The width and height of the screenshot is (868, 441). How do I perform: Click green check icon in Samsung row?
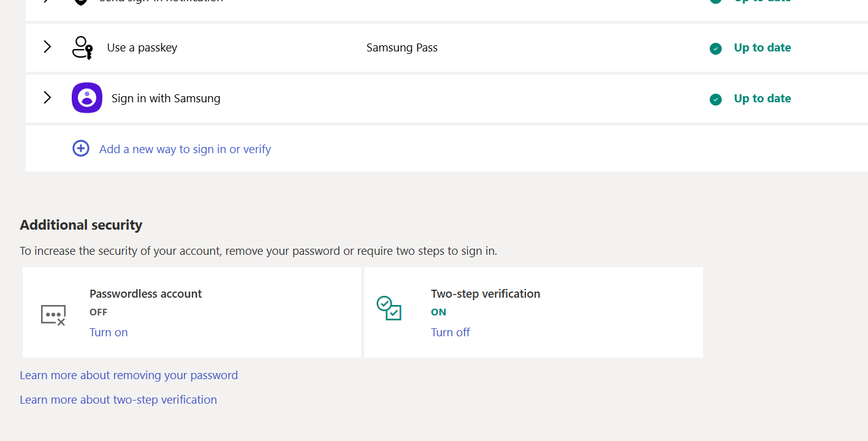[x=715, y=99]
